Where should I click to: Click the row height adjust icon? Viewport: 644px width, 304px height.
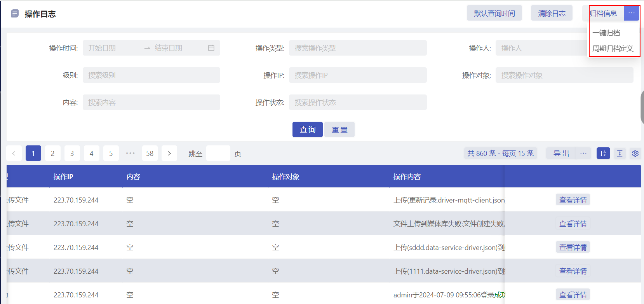(x=620, y=153)
